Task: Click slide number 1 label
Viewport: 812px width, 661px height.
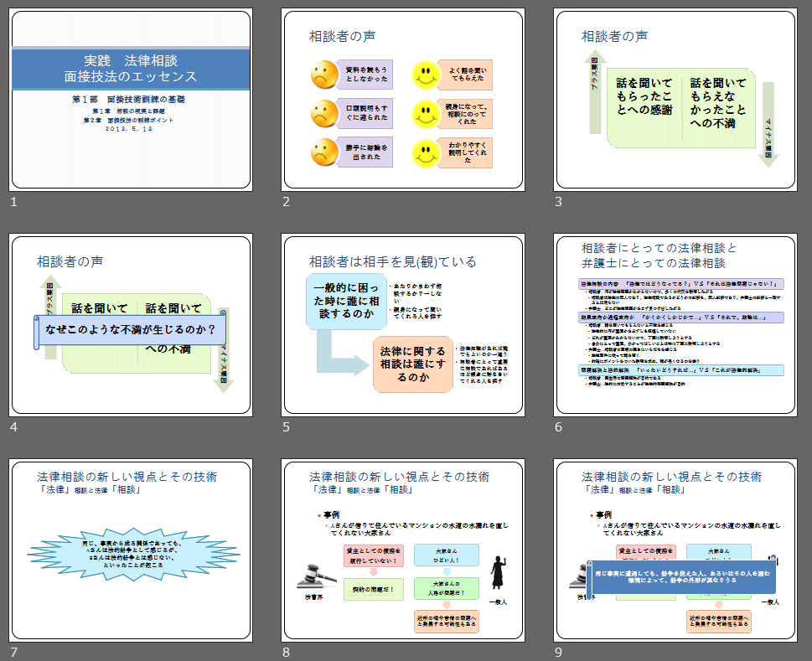Action: coord(14,202)
